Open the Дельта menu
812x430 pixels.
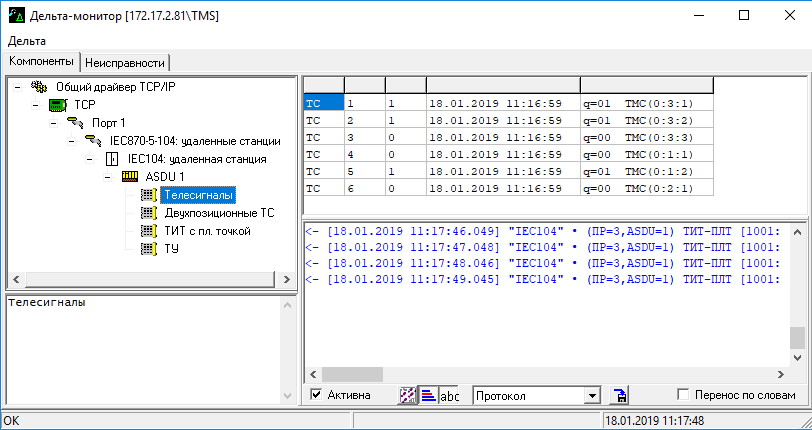[x=27, y=41]
